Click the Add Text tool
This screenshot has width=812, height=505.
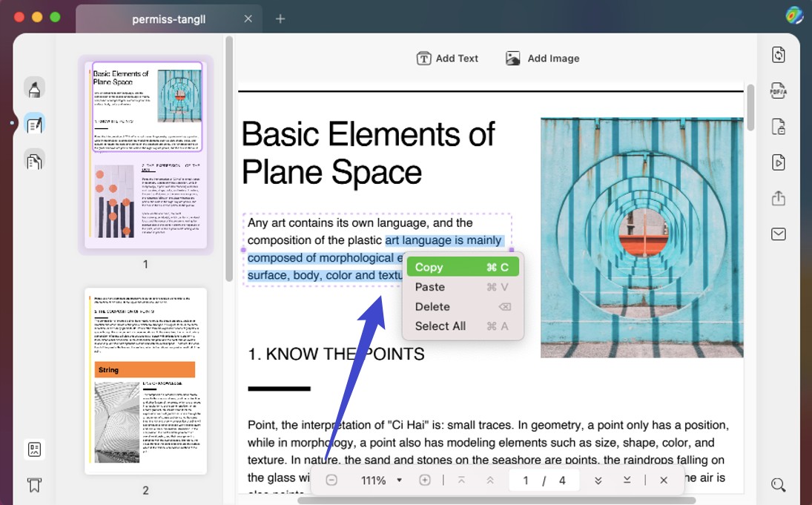[448, 58]
